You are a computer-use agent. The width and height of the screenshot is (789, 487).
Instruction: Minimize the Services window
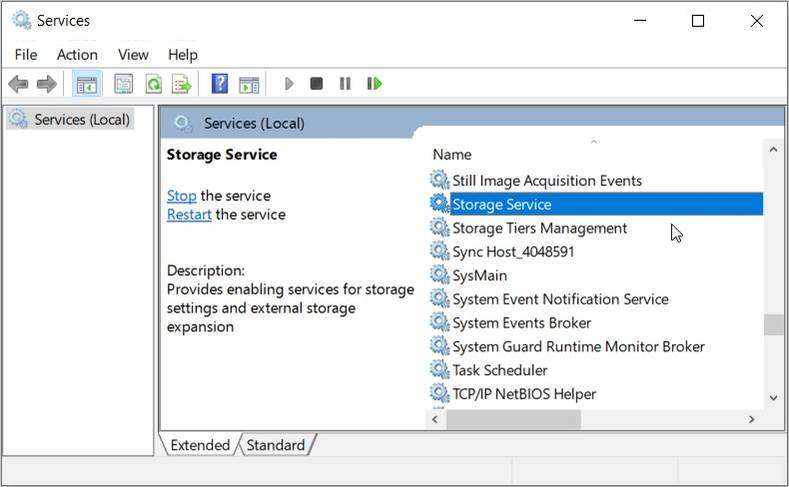pyautogui.click(x=640, y=21)
